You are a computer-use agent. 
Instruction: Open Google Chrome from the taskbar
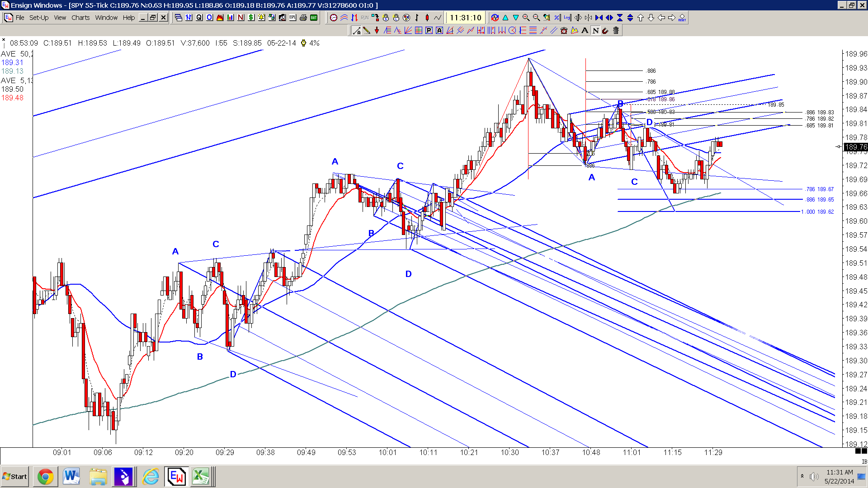(x=45, y=477)
